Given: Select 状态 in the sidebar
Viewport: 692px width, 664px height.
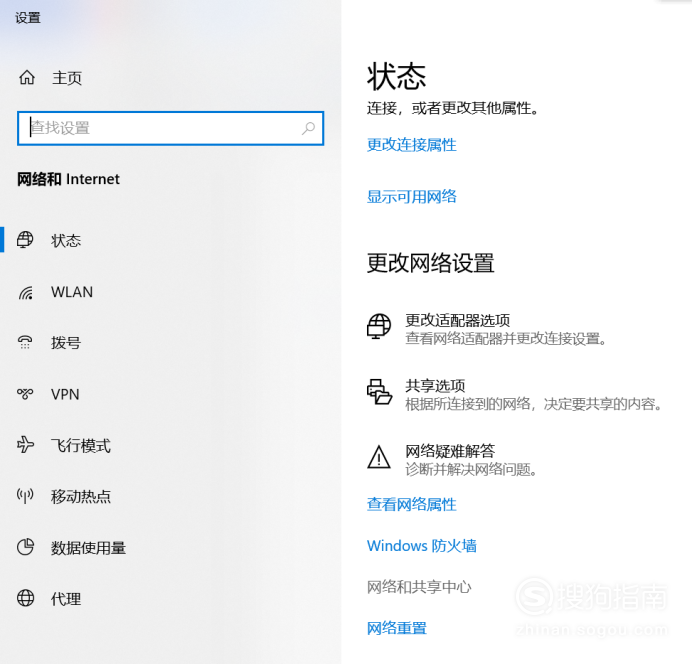Looking at the screenshot, I should click(x=66, y=240).
